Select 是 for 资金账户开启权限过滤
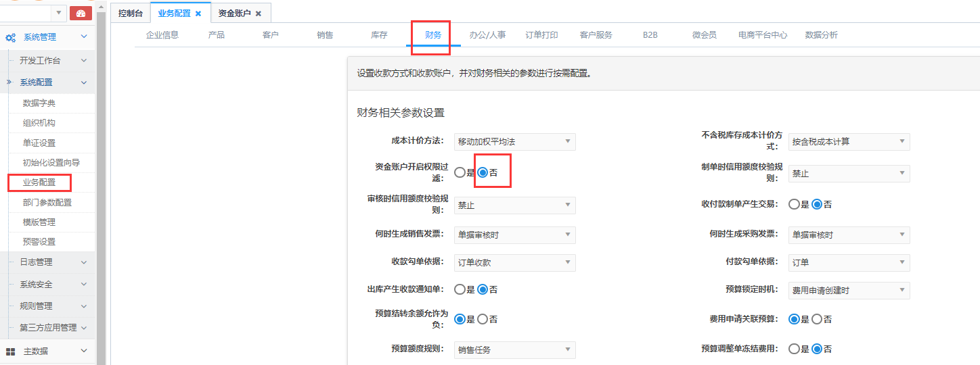Screen dimensions: 980x365 [x=460, y=172]
